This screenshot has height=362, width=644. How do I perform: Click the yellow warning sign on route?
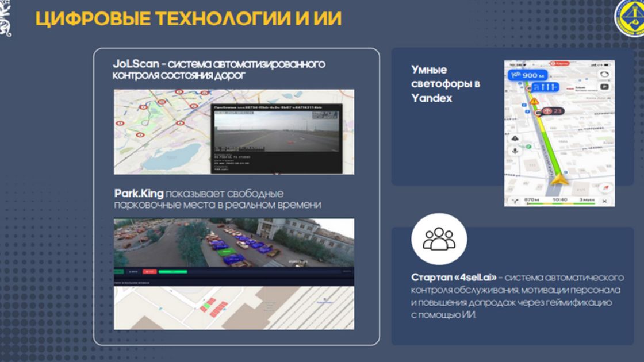click(x=534, y=101)
